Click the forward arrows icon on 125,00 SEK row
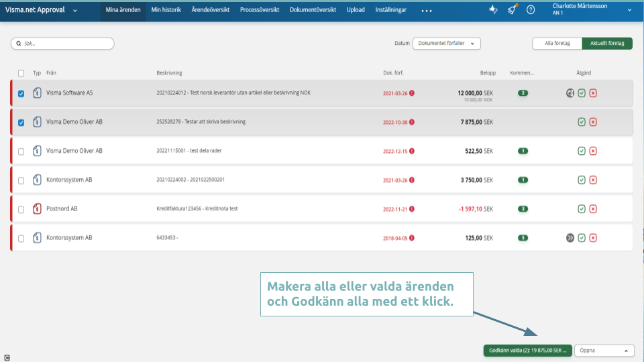Viewport: 644px width, 362px height. coord(570,237)
